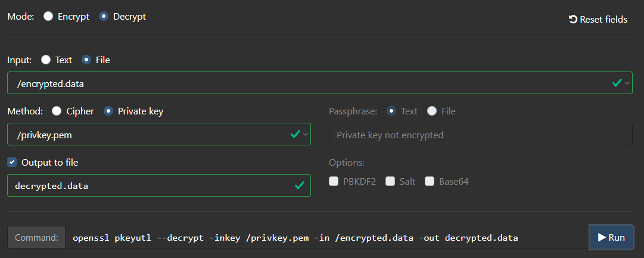Set passphrase source to File
Viewport: 644px width, 258px height.
coord(432,111)
